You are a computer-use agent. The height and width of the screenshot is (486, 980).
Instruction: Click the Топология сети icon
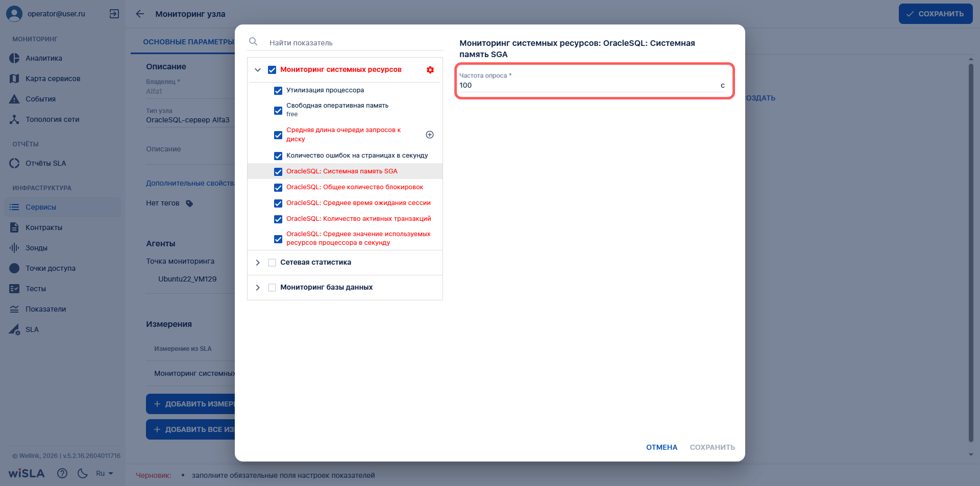(x=14, y=119)
